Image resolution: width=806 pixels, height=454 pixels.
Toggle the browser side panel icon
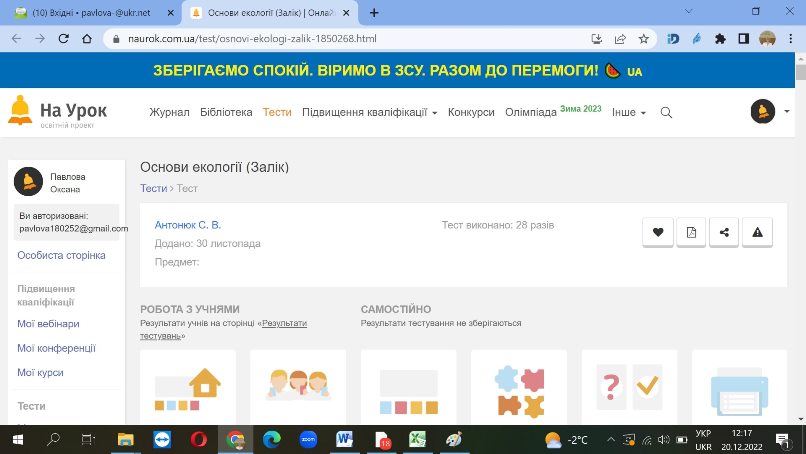(x=743, y=39)
